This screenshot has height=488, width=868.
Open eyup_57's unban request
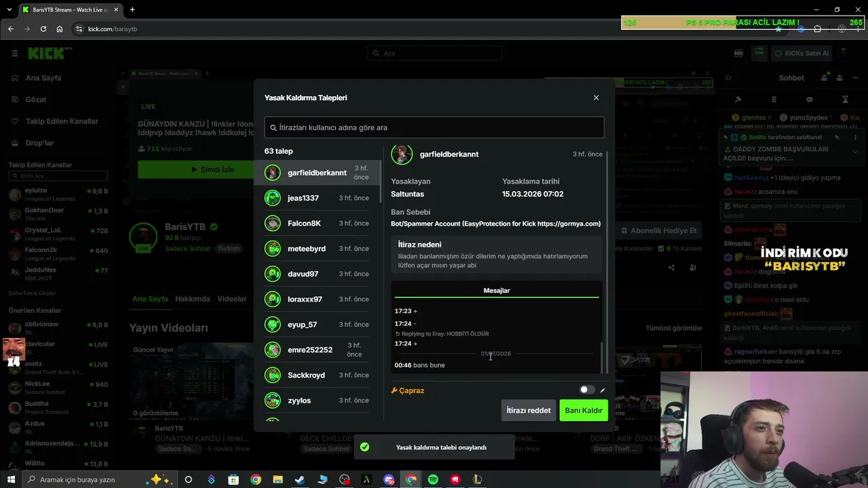[317, 325]
